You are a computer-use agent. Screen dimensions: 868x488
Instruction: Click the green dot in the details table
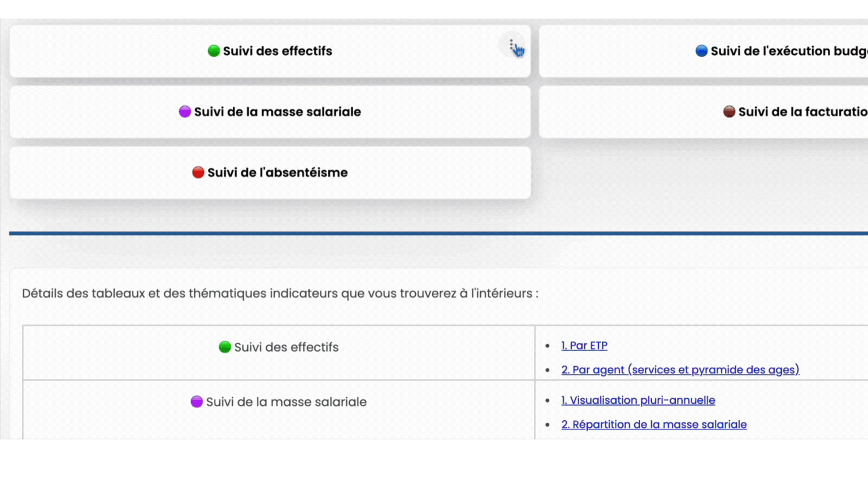[x=225, y=347]
